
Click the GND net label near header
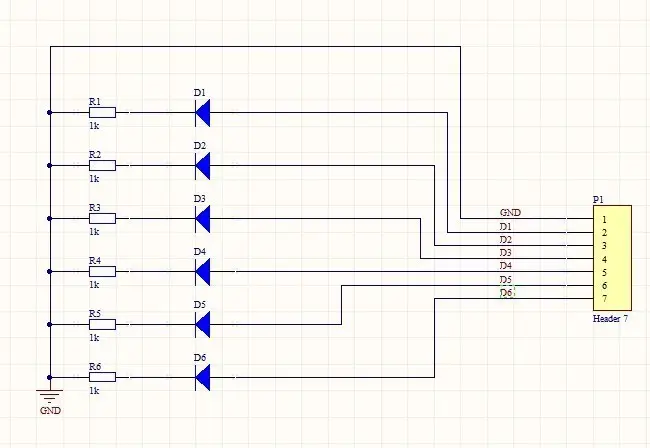pos(510,213)
